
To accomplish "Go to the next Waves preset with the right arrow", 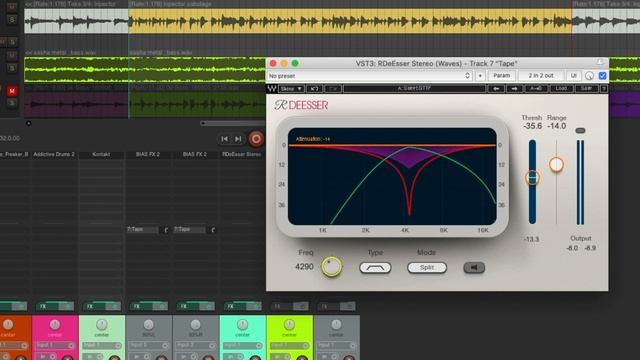I will [514, 89].
